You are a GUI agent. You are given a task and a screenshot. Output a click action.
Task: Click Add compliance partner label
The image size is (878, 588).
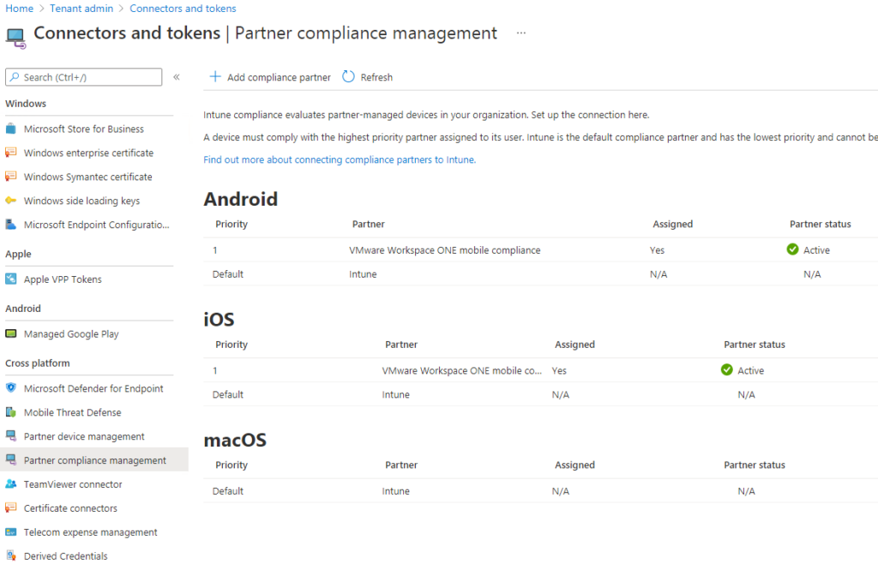279,77
